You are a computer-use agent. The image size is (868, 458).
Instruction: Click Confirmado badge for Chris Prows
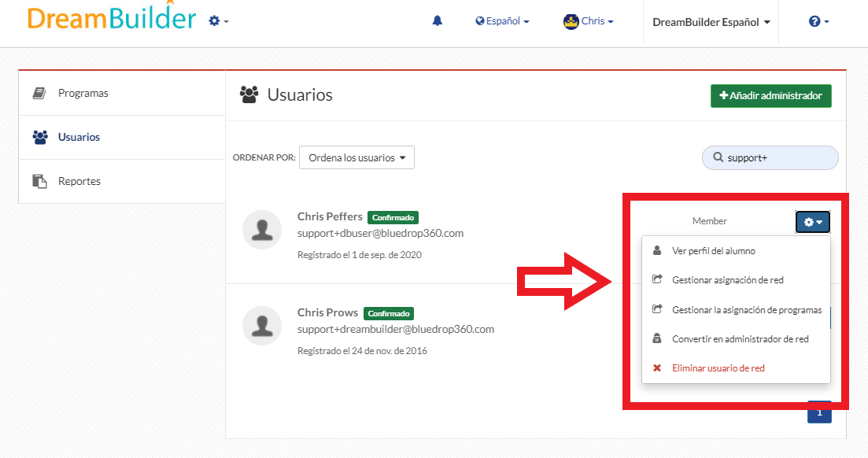(389, 313)
